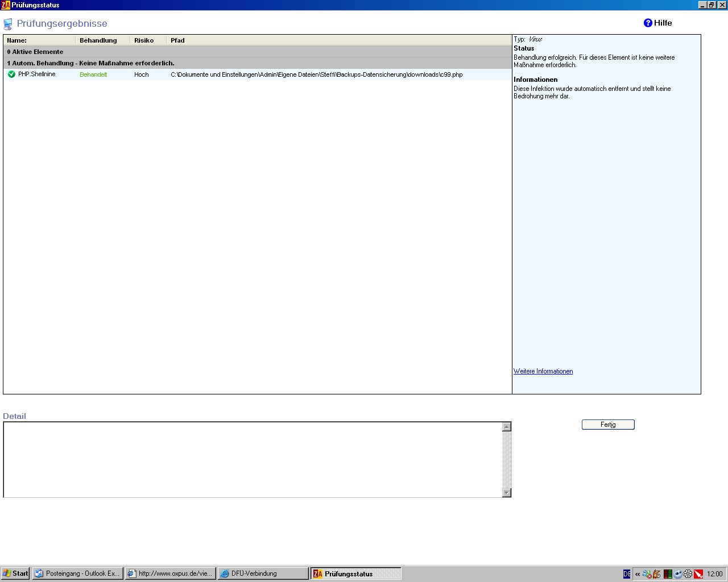Sort results by the Behandlung column header
The width and height of the screenshot is (728, 582).
tap(98, 40)
